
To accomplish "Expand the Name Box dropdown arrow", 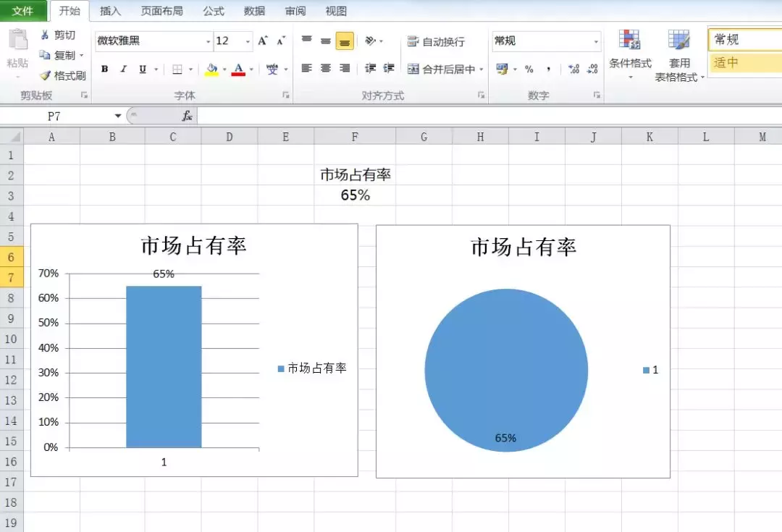I will coord(118,116).
